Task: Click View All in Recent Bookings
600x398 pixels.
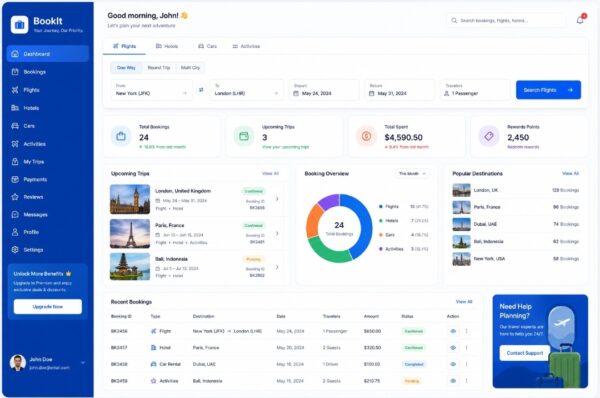Action: [x=464, y=302]
